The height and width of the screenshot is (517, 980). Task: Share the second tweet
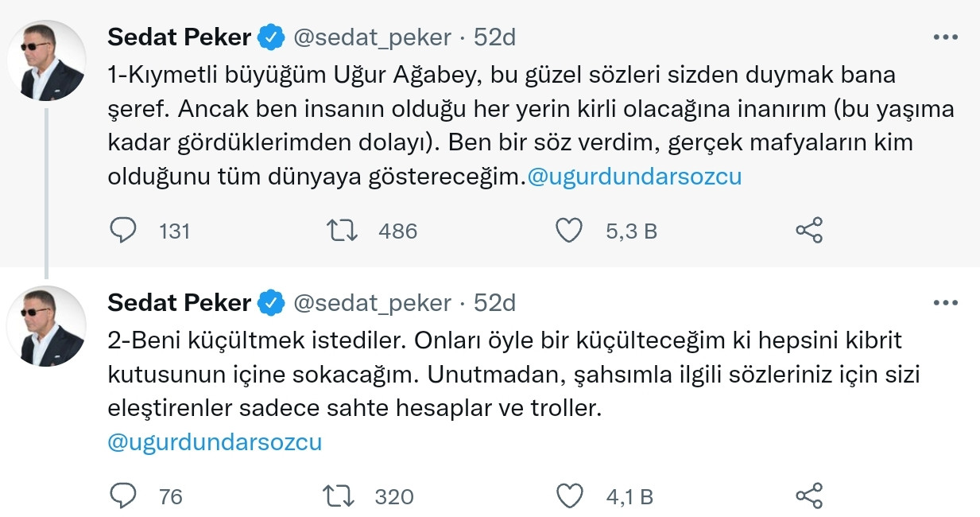[808, 496]
